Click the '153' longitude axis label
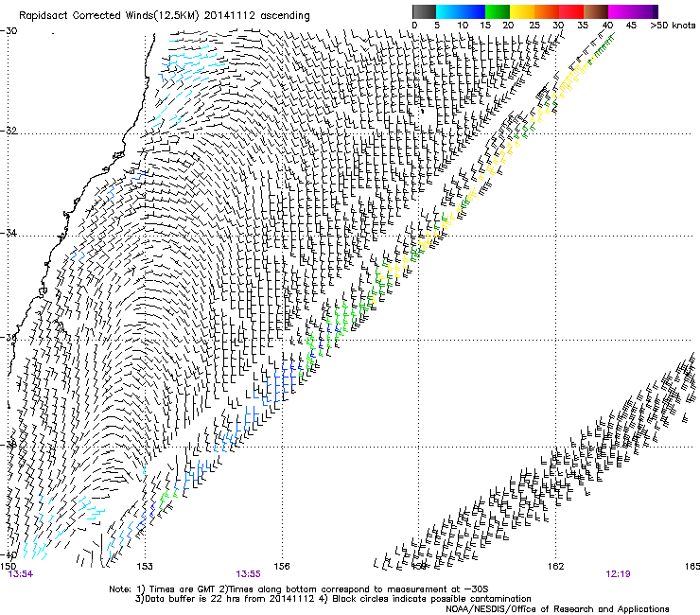The height and width of the screenshot is (615, 700). [145, 567]
